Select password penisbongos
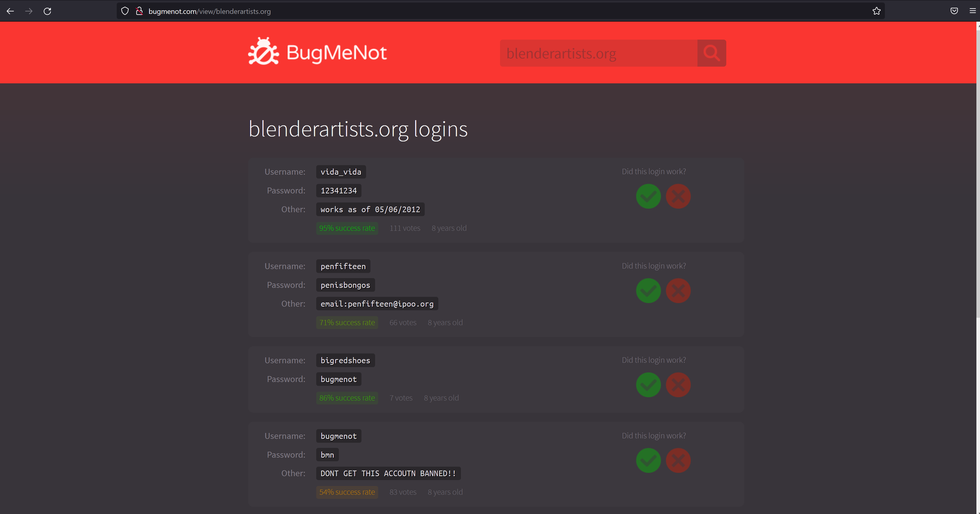The image size is (980, 514). pyautogui.click(x=345, y=285)
